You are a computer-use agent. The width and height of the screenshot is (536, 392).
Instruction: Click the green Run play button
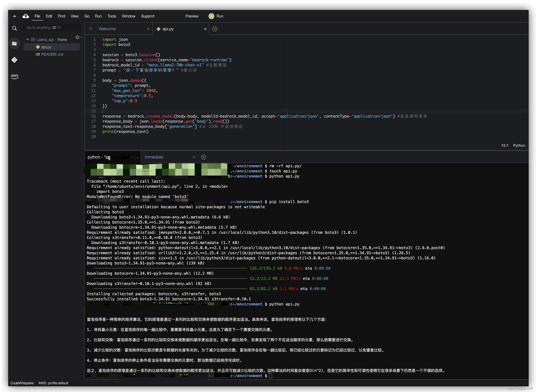(x=211, y=16)
